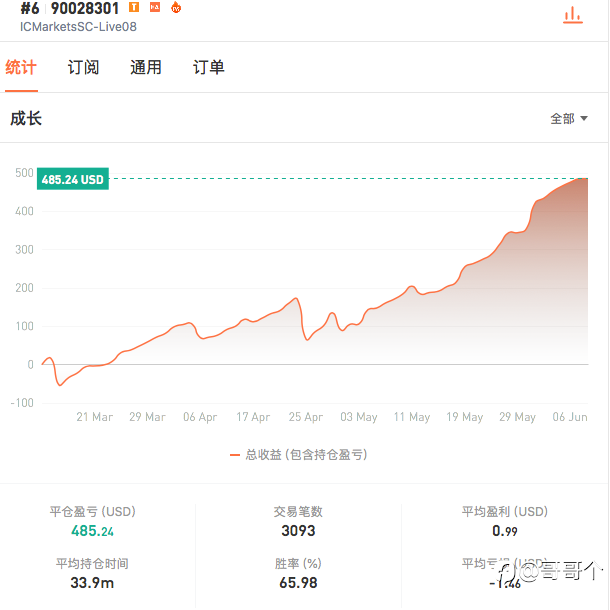
Task: Click the 交易笔数 value 3093
Action: coord(298,531)
